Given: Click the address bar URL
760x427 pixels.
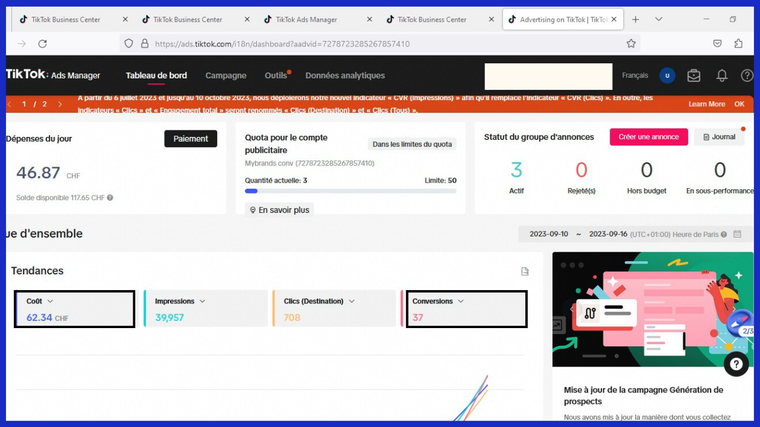Looking at the screenshot, I should coord(282,44).
